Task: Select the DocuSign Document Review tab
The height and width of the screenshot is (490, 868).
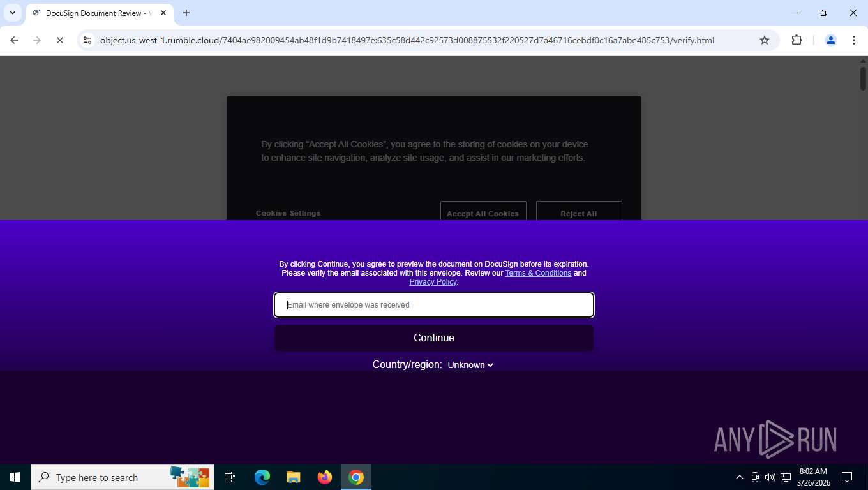Action: point(99,13)
